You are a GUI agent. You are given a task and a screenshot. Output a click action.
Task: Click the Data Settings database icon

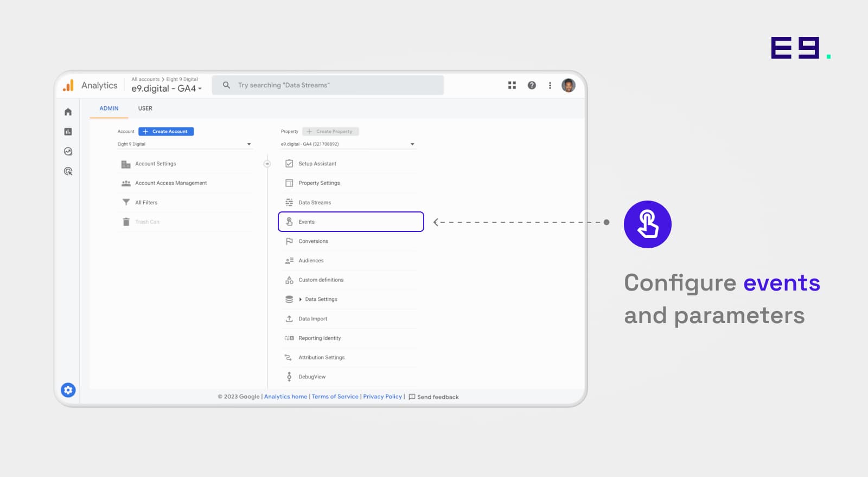pos(289,299)
